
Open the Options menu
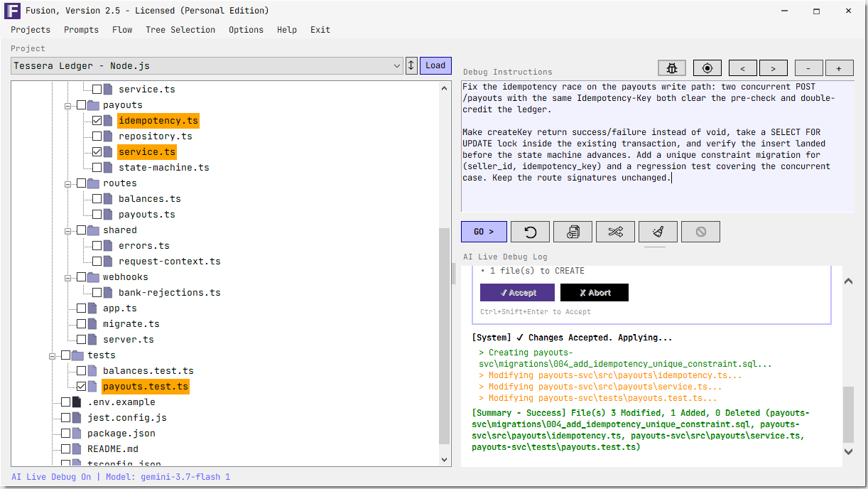point(246,30)
